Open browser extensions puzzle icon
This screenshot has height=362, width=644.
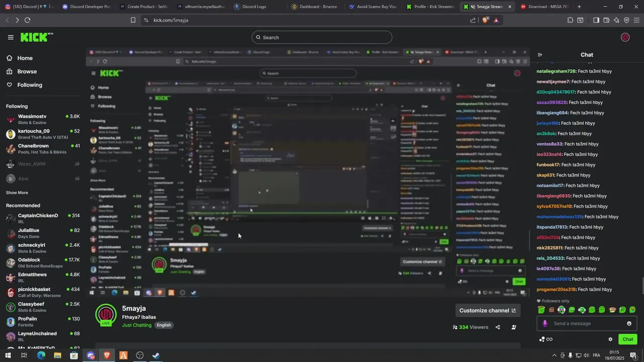tap(570, 20)
